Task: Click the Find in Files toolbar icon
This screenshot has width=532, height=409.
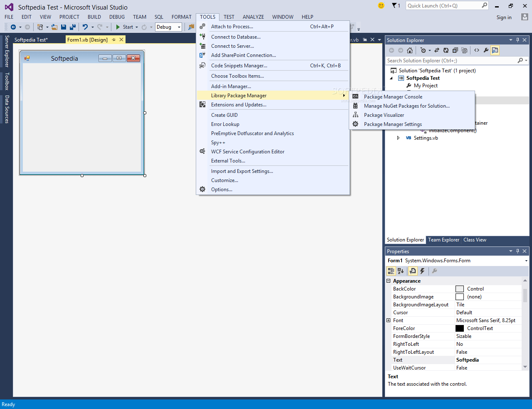Action: click(x=191, y=27)
